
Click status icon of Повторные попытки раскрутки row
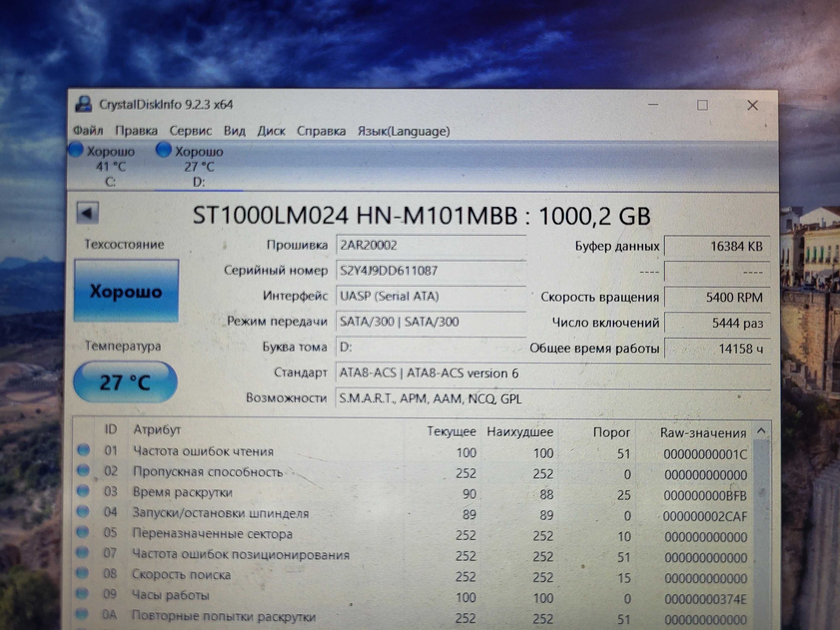click(x=82, y=614)
